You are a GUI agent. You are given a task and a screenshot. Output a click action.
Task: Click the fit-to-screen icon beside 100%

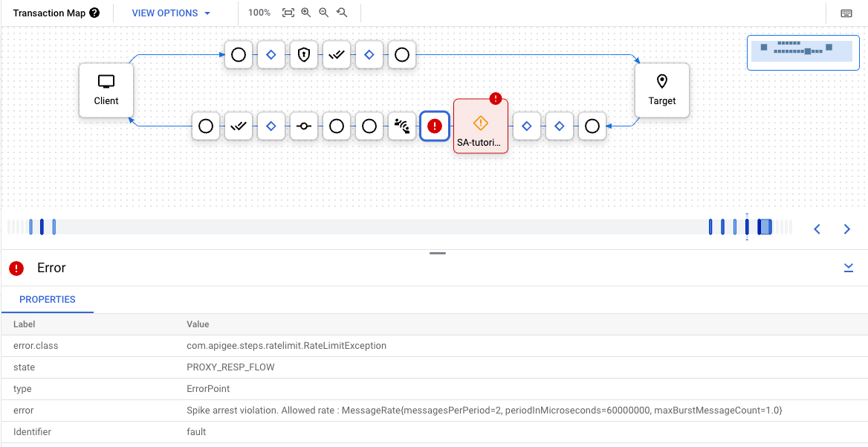[288, 13]
